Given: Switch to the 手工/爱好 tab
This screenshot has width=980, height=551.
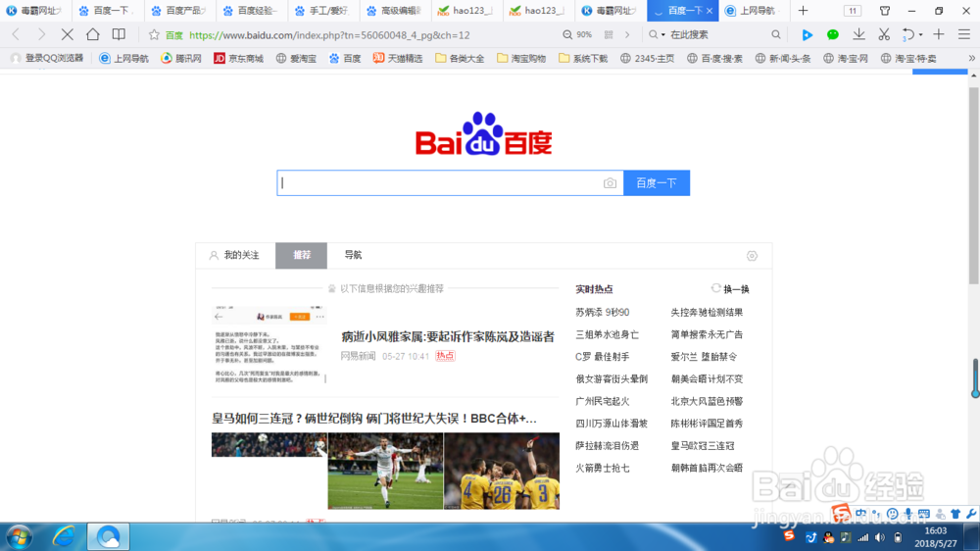Looking at the screenshot, I should 323,11.
